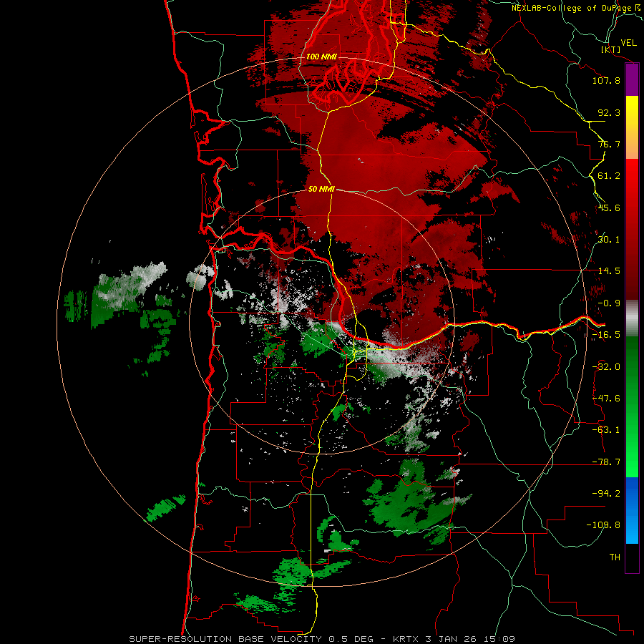Click the 3 JAN 26 15:09 timestamp
The image size is (644, 644).
pos(470,639)
